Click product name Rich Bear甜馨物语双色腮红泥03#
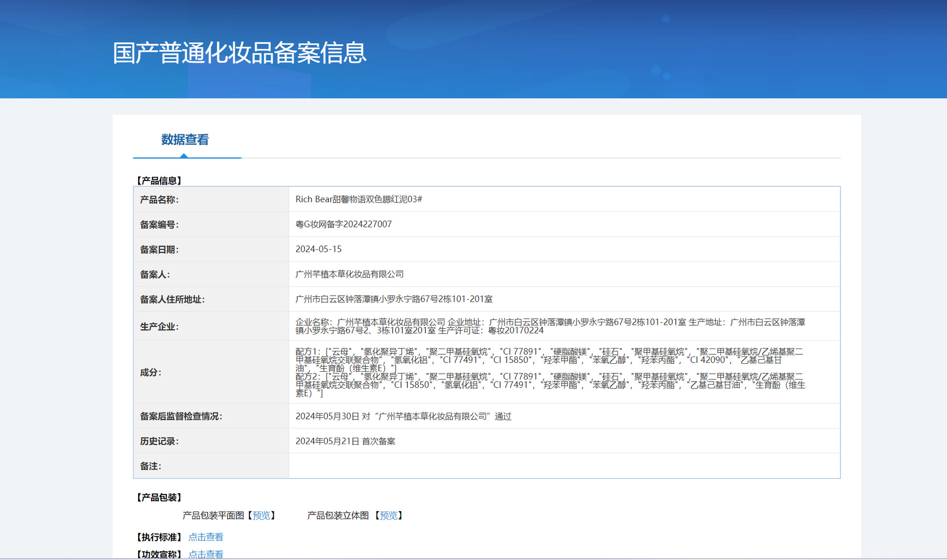Viewport: 947px width, 560px height. tap(359, 199)
